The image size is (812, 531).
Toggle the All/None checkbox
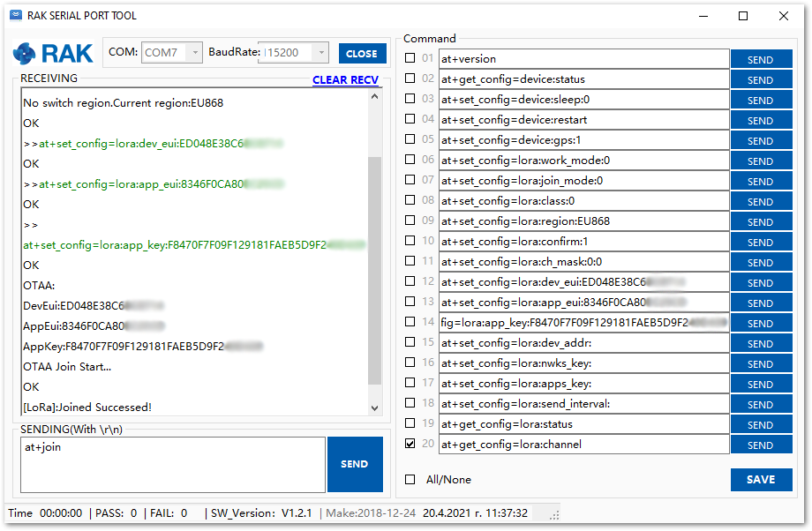[x=410, y=480]
